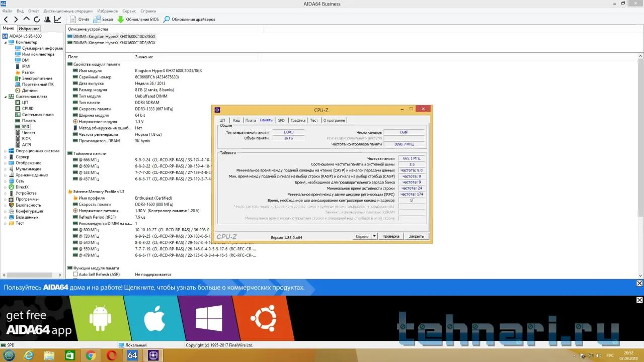Switch to the ЦП tab in CPU-Z
Image resolution: width=644 pixels, height=362 pixels.
(x=222, y=120)
